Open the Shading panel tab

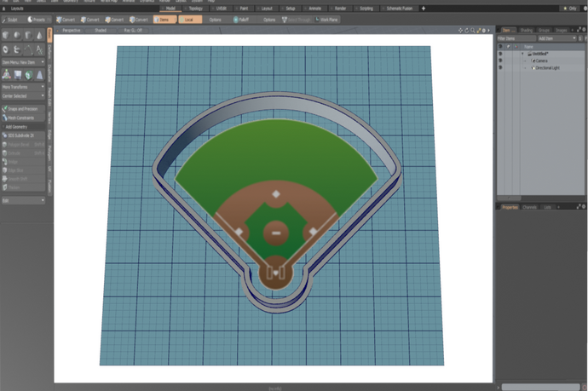pos(525,30)
